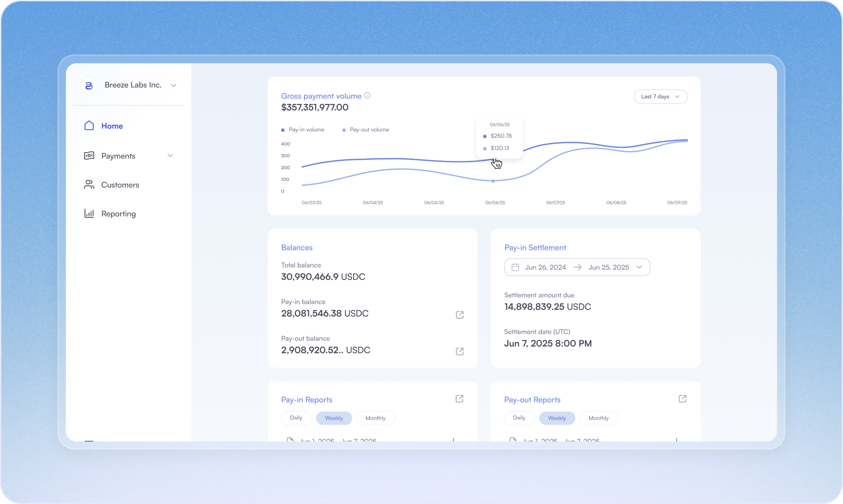
Task: Open Pay-in balance via its external link icon
Action: point(459,315)
